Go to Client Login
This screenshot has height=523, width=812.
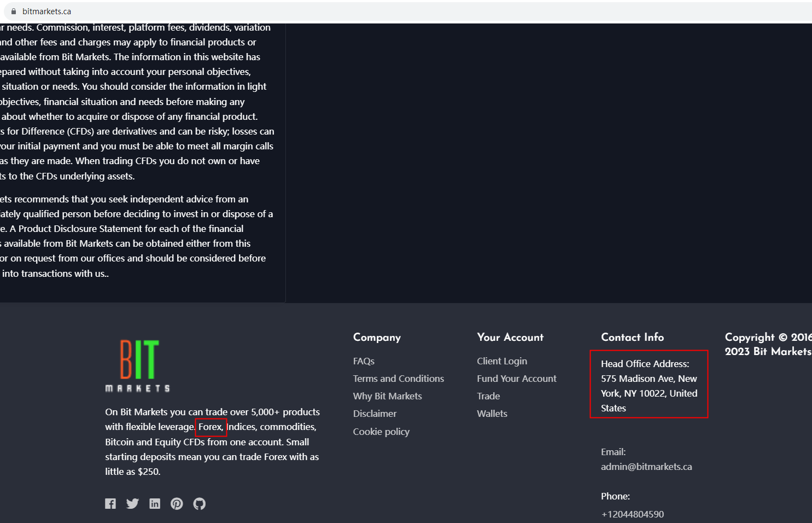coord(502,361)
